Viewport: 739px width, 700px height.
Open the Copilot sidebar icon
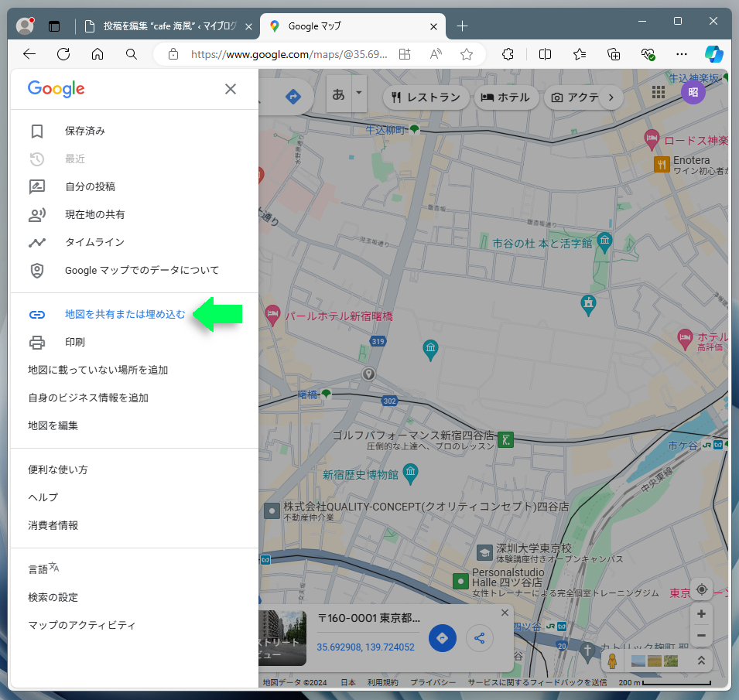[714, 54]
